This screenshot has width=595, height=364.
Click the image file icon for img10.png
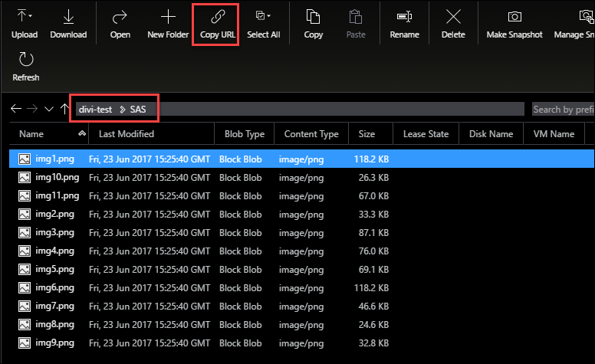coord(25,178)
